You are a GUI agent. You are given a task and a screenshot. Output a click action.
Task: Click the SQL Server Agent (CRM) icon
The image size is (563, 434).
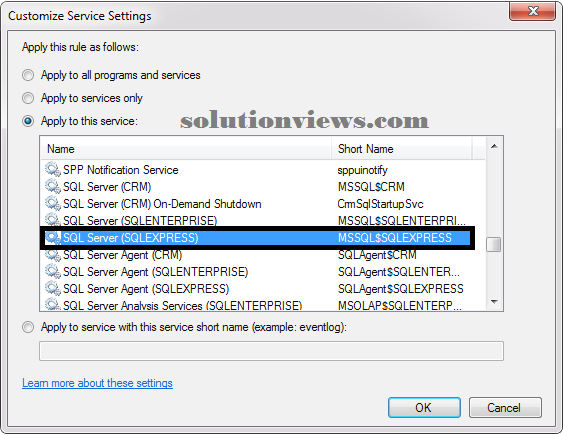[52, 255]
